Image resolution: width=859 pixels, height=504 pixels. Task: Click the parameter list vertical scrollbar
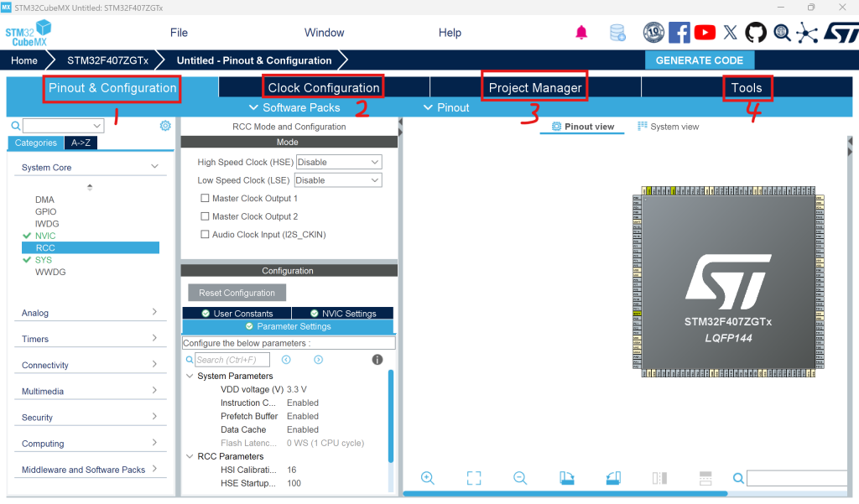coord(391,416)
